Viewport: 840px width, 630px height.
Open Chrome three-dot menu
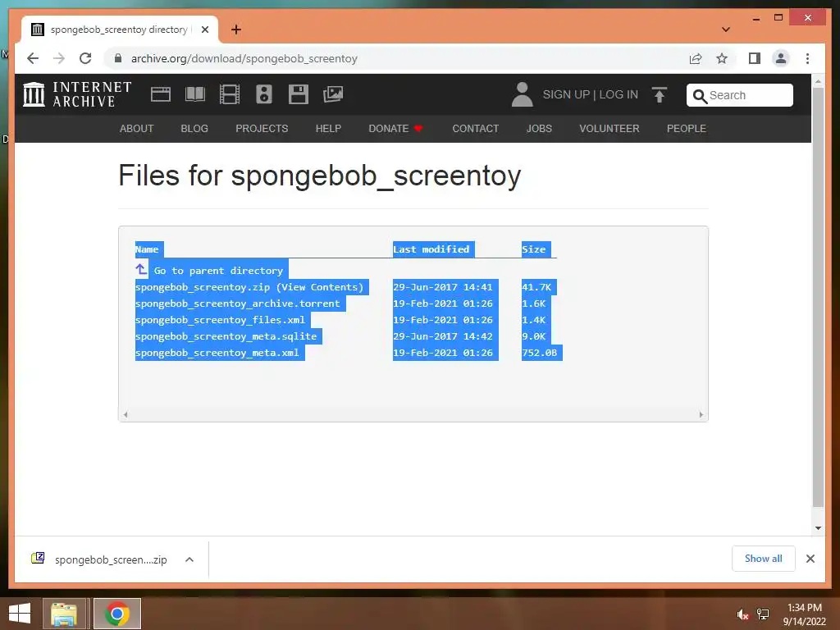[x=807, y=58]
